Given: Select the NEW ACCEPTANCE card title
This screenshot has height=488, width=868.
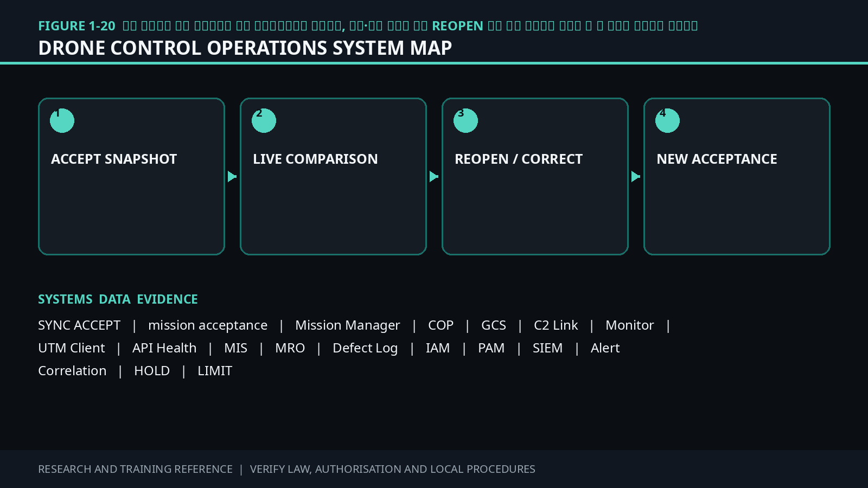Looking at the screenshot, I should (717, 159).
